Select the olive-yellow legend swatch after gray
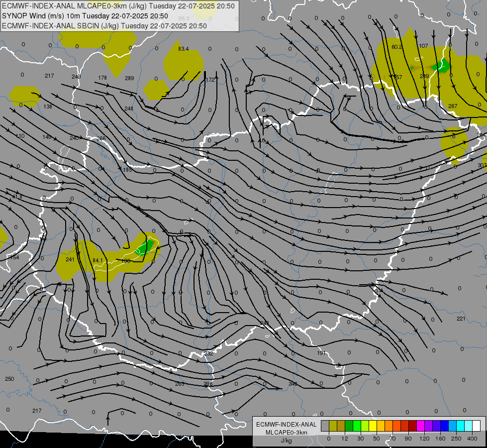Screen dimensions: 487x448 click(x=333, y=426)
